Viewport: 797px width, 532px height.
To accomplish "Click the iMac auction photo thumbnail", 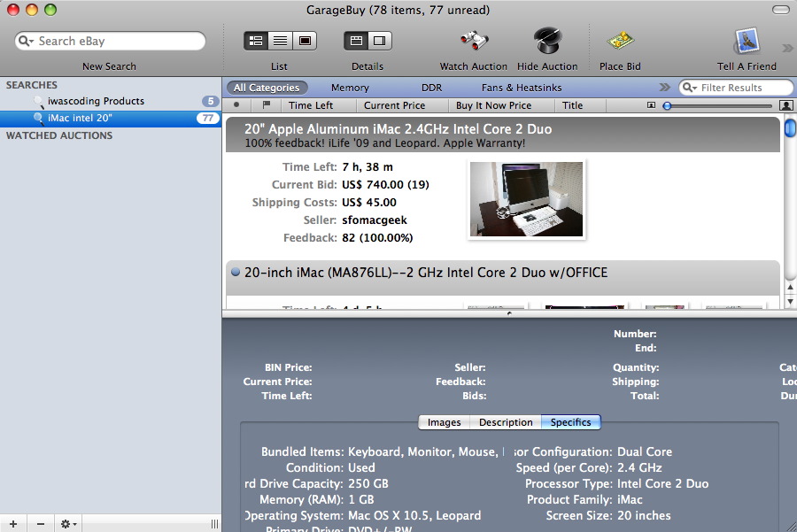I will 527,199.
